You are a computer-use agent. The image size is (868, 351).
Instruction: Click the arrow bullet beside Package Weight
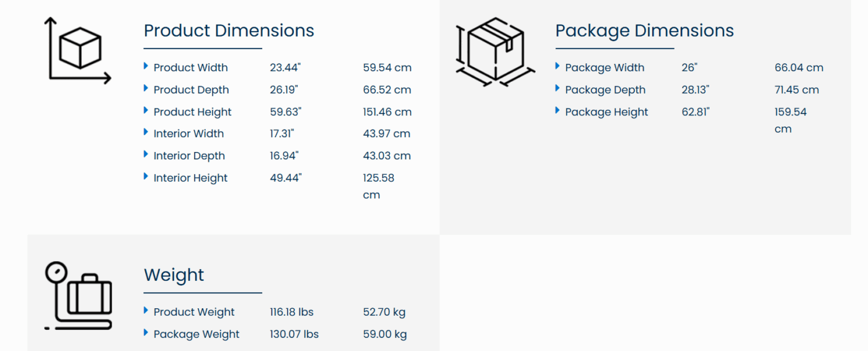point(146,332)
